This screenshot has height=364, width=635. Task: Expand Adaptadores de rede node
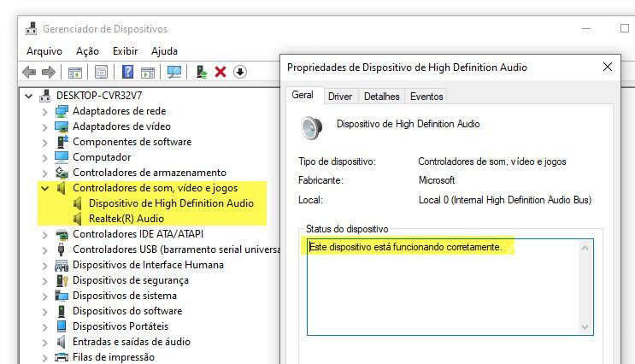45,111
